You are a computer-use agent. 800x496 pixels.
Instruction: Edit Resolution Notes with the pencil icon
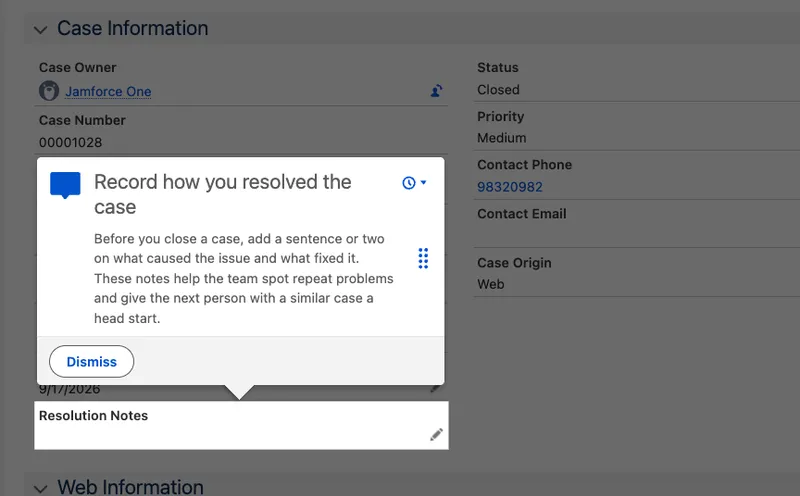pyautogui.click(x=436, y=434)
